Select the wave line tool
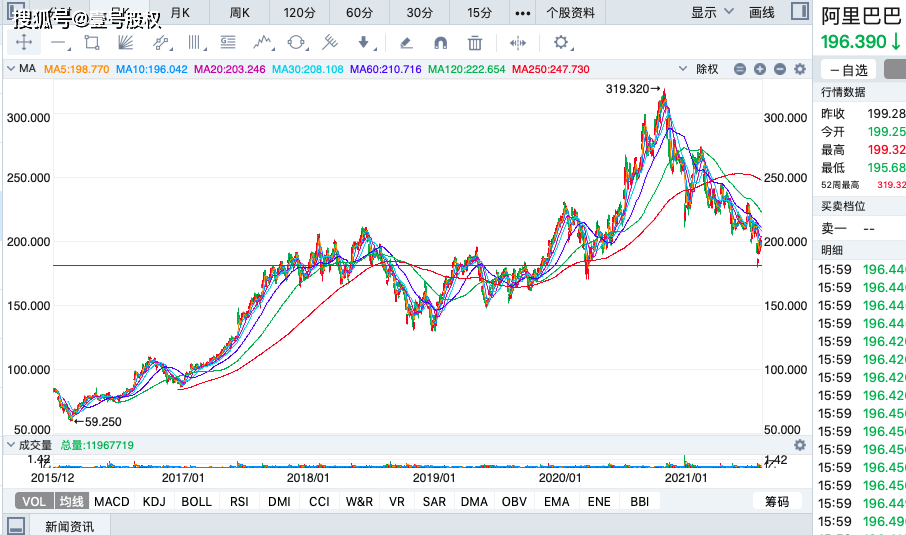The image size is (906, 535). point(263,42)
